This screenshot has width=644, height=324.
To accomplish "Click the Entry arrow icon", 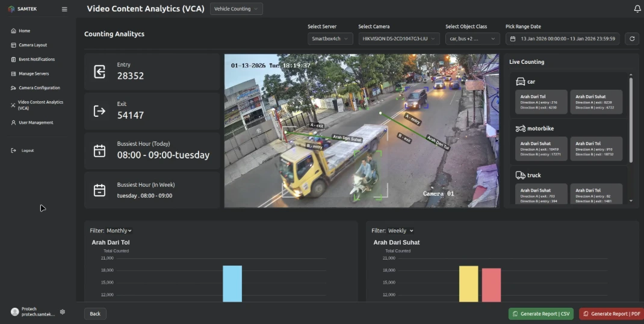I will [99, 72].
